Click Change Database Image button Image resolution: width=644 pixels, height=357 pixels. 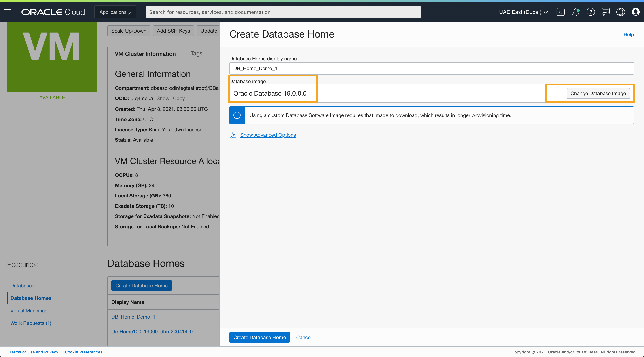point(598,93)
